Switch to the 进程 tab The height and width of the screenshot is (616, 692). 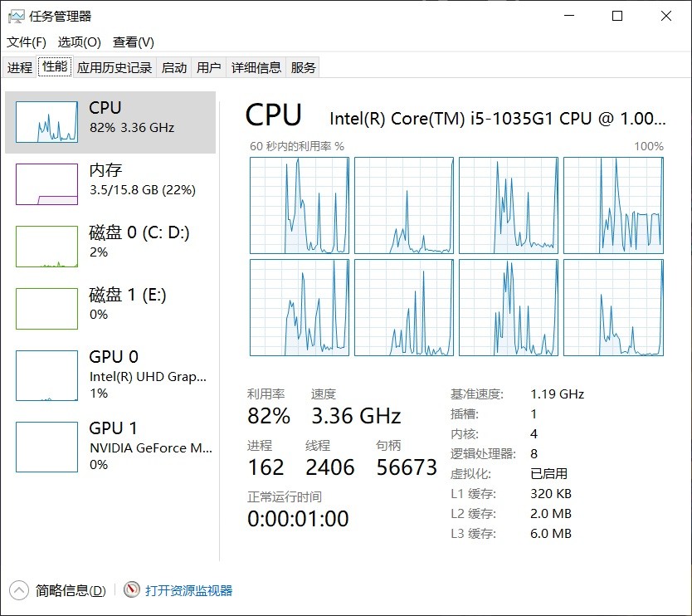coord(20,67)
